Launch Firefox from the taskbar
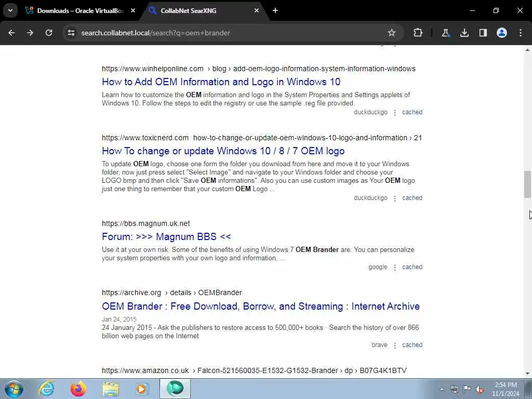This screenshot has height=399, width=532. pyautogui.click(x=78, y=389)
